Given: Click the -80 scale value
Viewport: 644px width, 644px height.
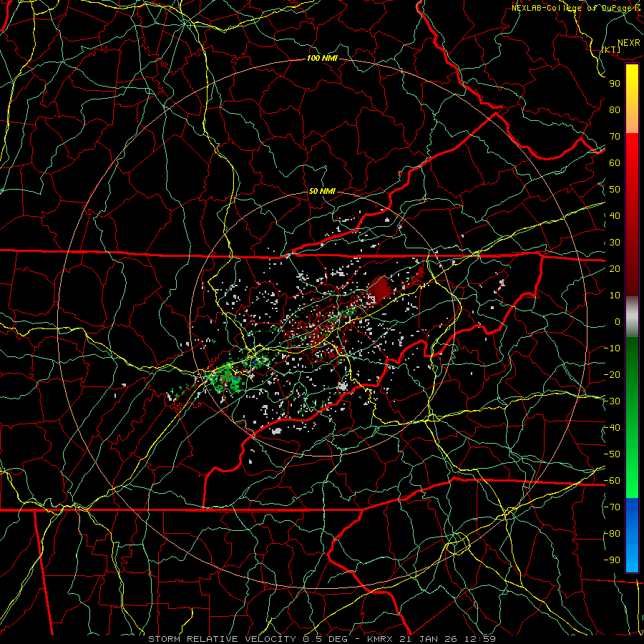Looking at the screenshot, I should 612,534.
